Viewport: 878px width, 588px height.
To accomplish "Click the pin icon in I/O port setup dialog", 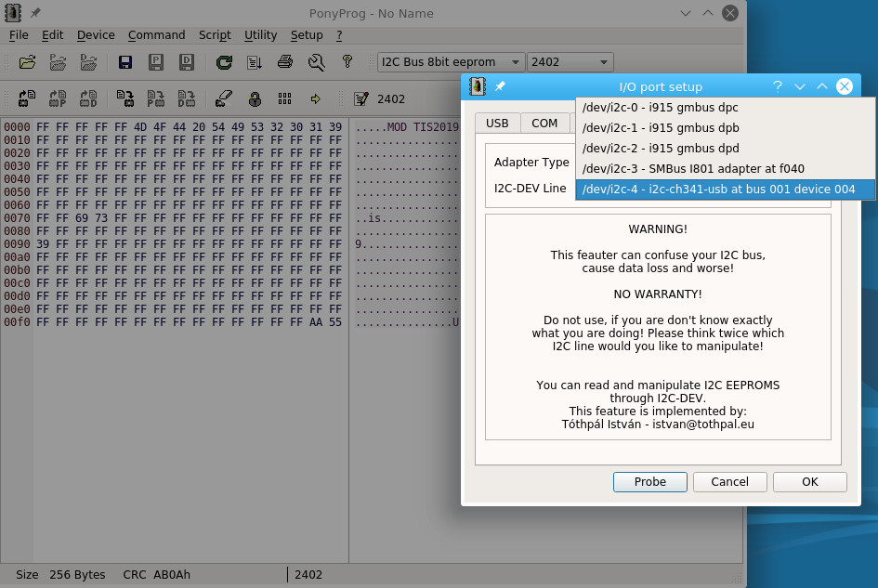I will click(x=500, y=86).
